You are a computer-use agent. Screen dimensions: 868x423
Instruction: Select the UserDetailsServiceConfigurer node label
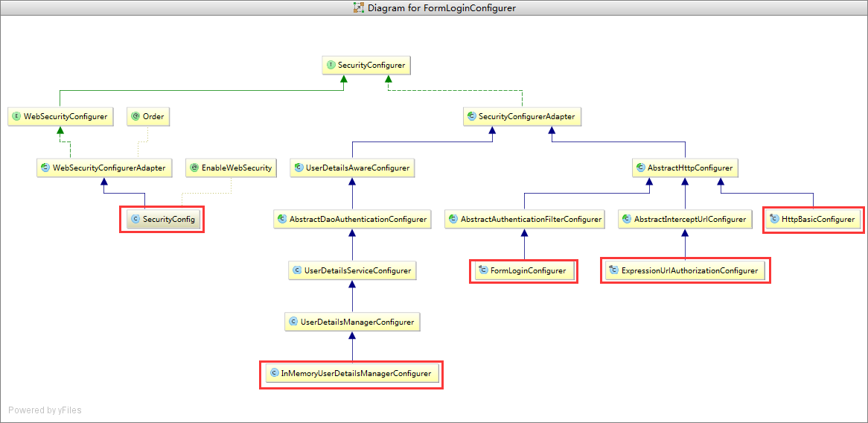(357, 271)
